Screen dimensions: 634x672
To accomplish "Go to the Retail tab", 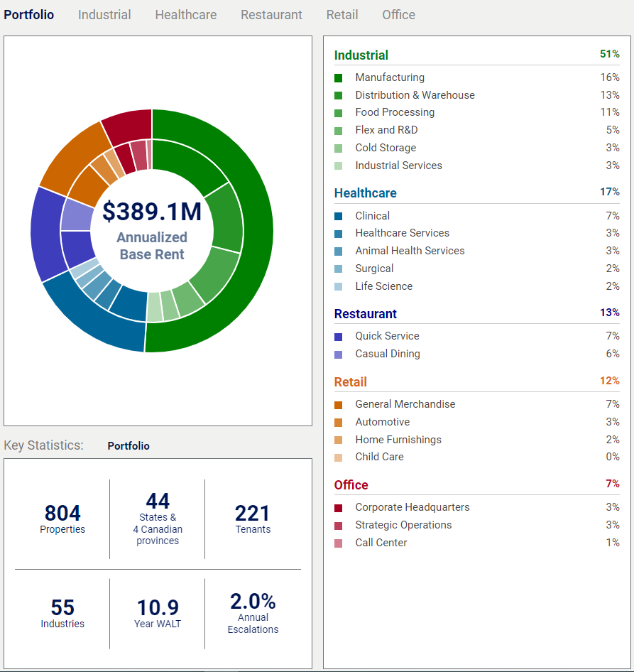I will click(x=342, y=15).
